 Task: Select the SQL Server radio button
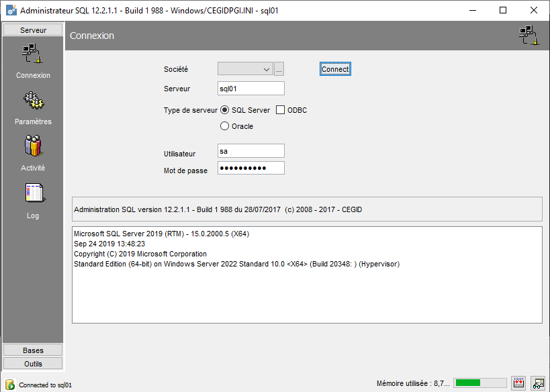[x=225, y=110]
